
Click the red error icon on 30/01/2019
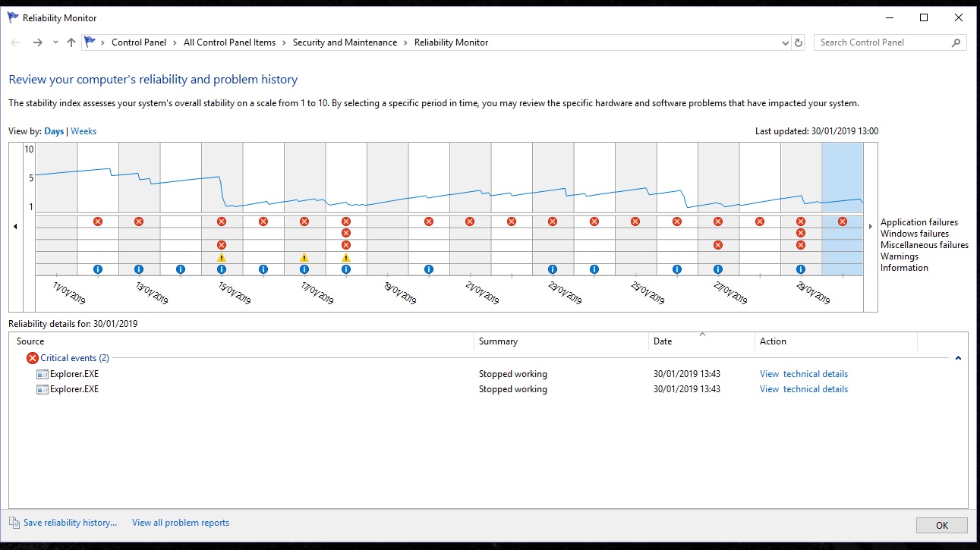[842, 221]
